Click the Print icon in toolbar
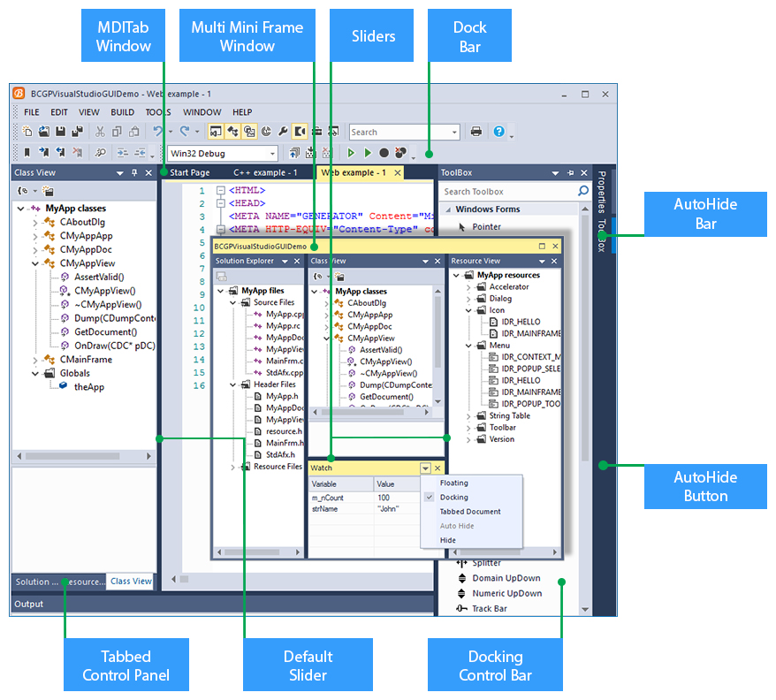Viewport: 776px width, 700px height. [476, 132]
